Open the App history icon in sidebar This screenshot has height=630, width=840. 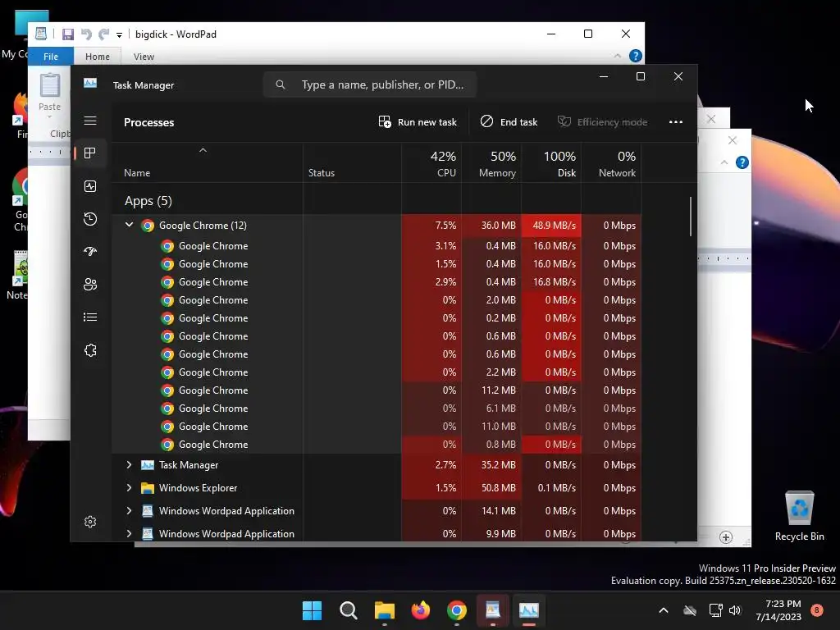(90, 218)
